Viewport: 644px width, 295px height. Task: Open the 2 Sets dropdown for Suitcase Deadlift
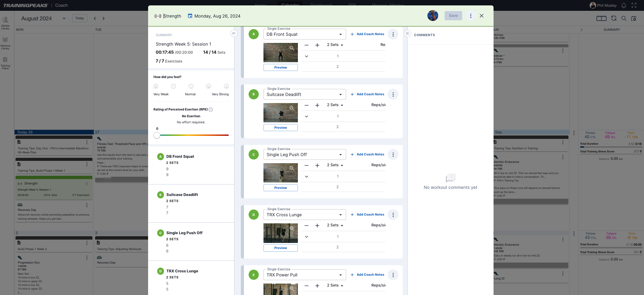click(335, 105)
